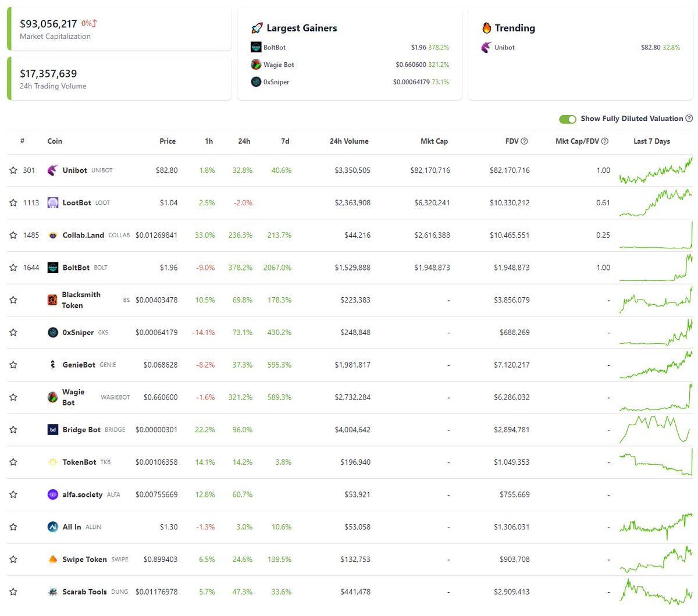Open GenieBot coin page
Screen dimensions: 698x616
point(79,365)
